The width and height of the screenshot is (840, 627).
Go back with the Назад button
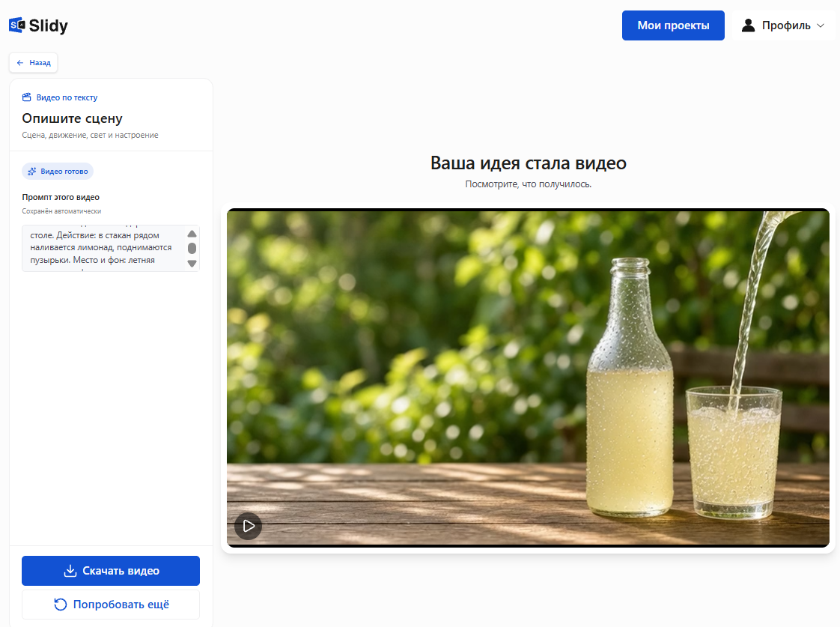pyautogui.click(x=33, y=63)
